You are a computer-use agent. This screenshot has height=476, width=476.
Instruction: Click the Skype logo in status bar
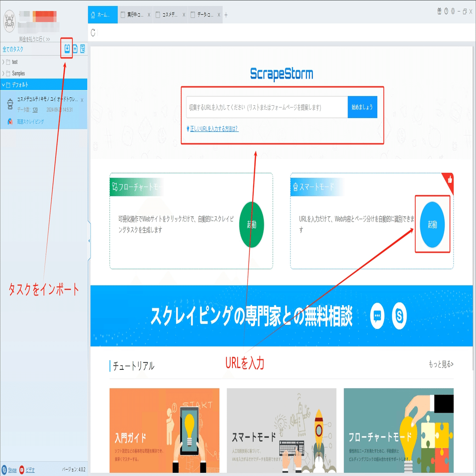coord(4,470)
